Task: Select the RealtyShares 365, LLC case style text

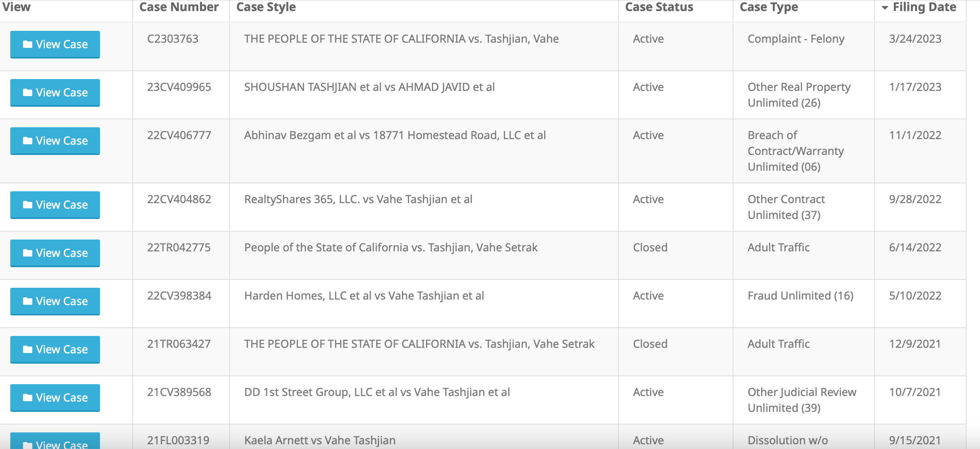Action: coord(358,199)
